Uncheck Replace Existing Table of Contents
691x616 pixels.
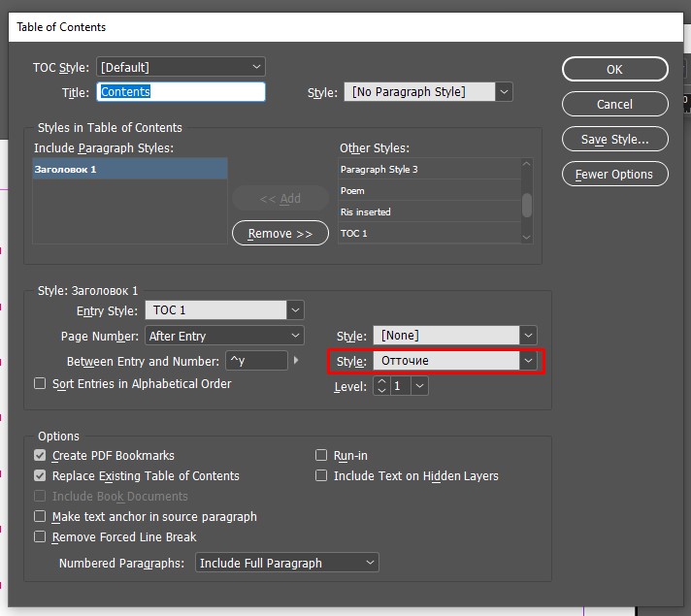(40, 475)
